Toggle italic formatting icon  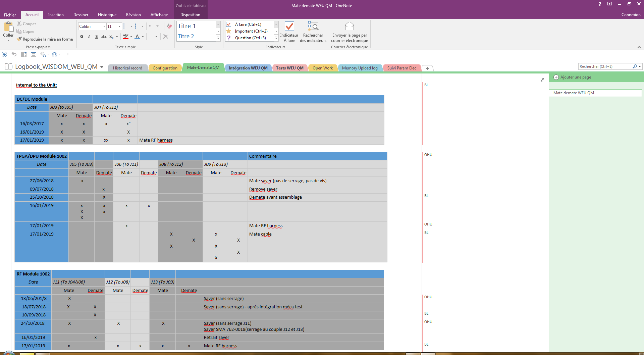[x=89, y=37]
